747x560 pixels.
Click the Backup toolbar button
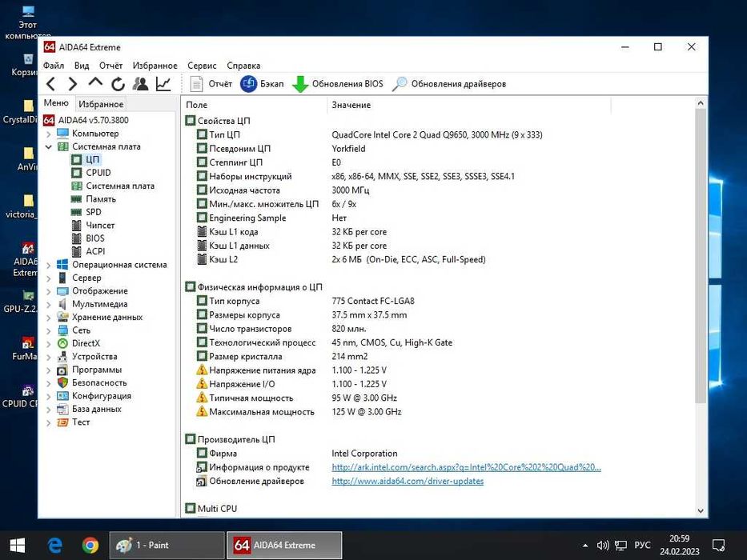(x=262, y=84)
